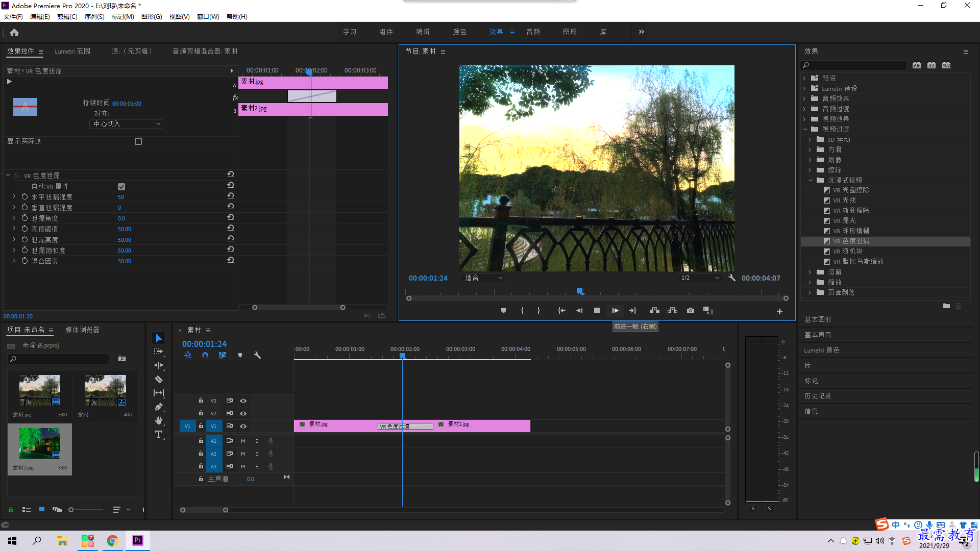980x551 pixels.
Task: Toggle V3 track visibility eye
Action: [x=243, y=400]
